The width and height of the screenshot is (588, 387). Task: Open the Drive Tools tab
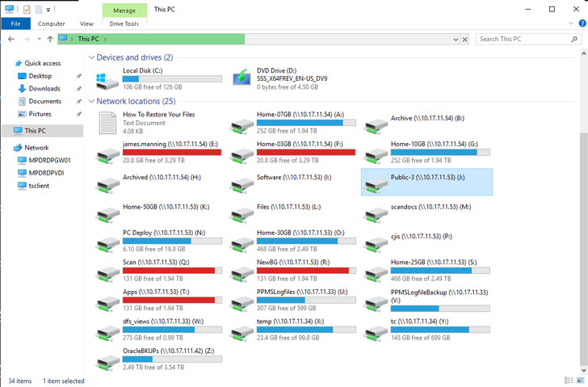[124, 24]
